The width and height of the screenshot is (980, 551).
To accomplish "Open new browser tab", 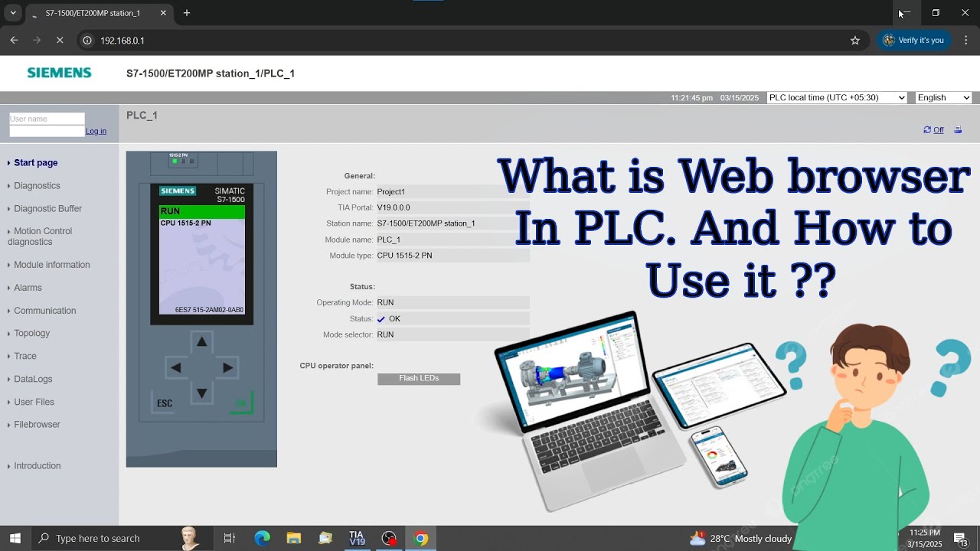I will coord(186,13).
